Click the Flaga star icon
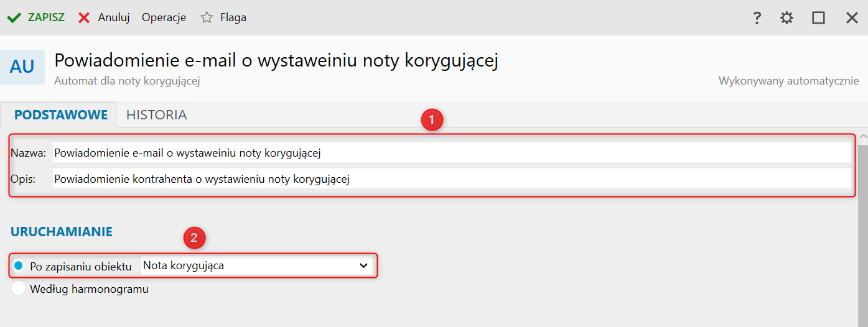The height and width of the screenshot is (327, 868). [207, 18]
